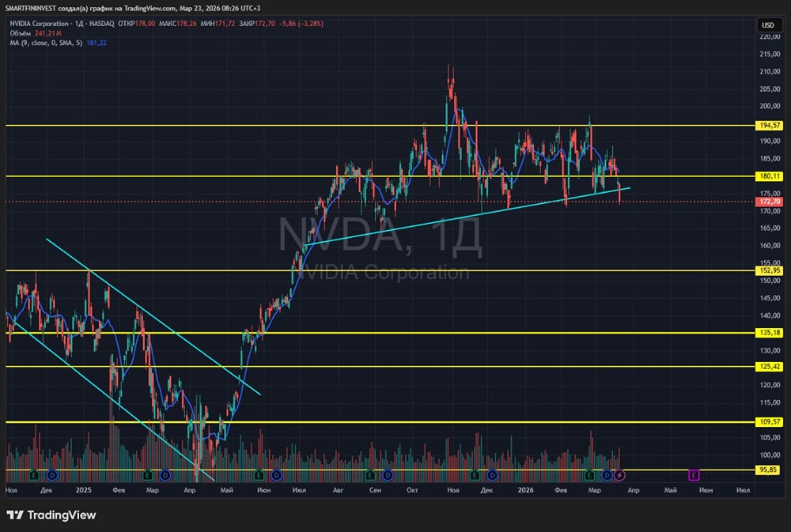Screen dimensions: 791x532
Task: Show the earnings E marker above Сен 2025
Action: pyautogui.click(x=369, y=475)
